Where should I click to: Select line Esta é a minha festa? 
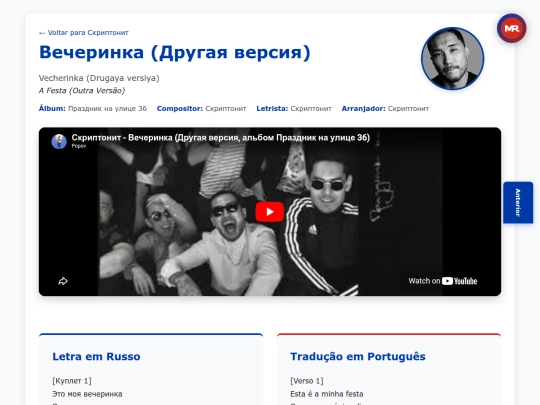(327, 394)
